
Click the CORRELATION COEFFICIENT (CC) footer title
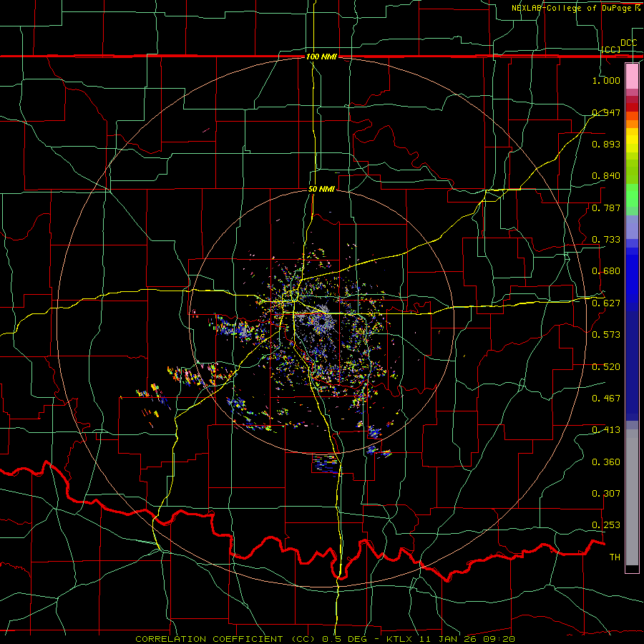coord(225,639)
